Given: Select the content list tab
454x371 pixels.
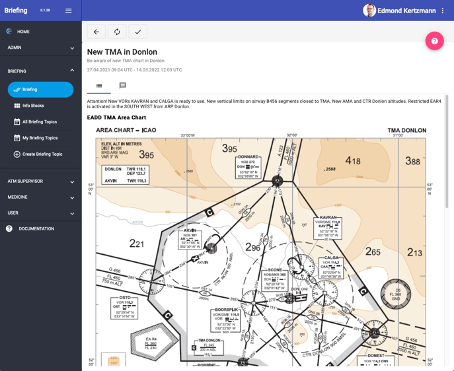Looking at the screenshot, I should click(x=99, y=86).
